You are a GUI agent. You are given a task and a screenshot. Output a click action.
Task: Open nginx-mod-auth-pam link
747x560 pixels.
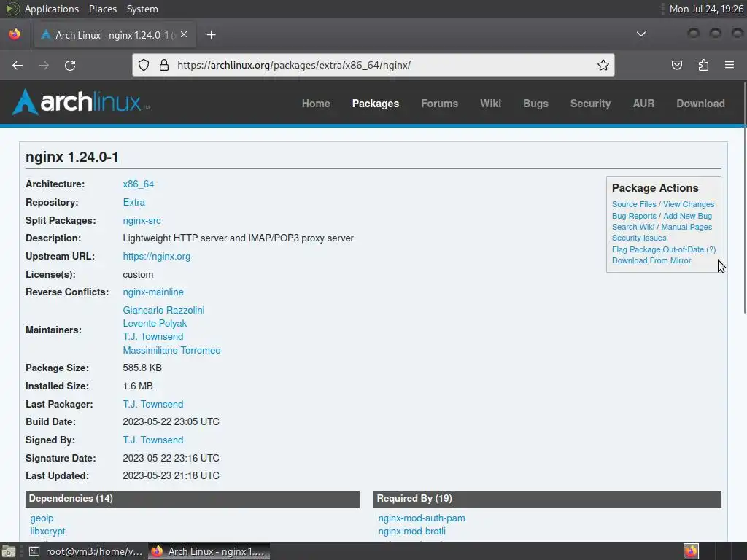[x=422, y=518]
